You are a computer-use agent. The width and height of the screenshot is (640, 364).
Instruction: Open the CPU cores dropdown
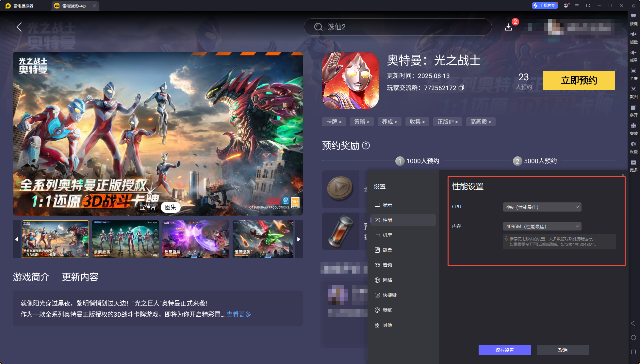click(542, 207)
